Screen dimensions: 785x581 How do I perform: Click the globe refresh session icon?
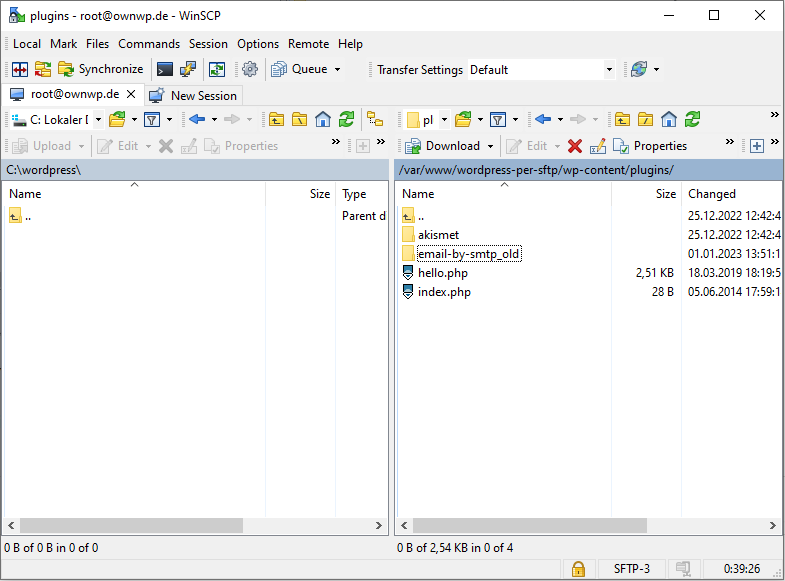pos(639,69)
